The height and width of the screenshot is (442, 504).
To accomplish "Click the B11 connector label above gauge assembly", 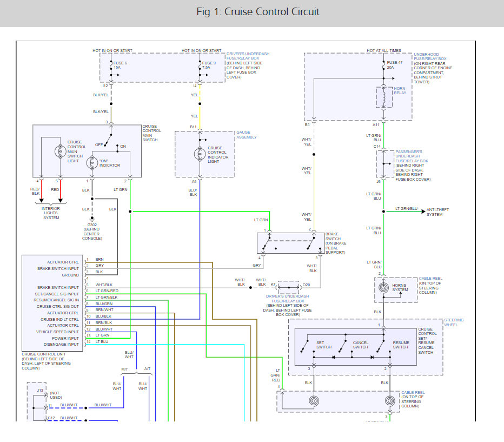I will click(193, 127).
